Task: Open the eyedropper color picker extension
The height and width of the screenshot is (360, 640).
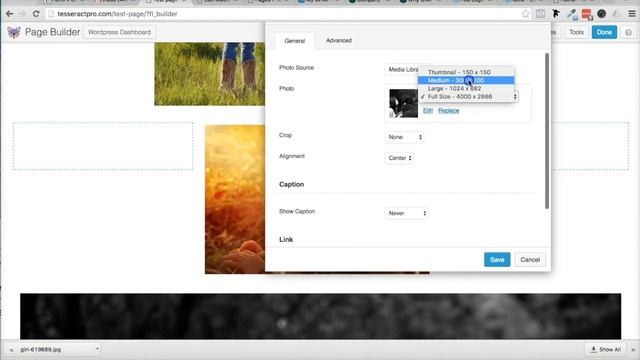Action: coord(571,14)
